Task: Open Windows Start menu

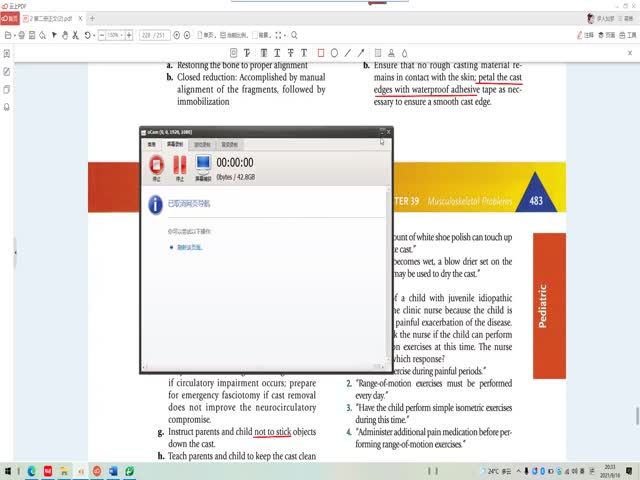Action: tap(8, 471)
